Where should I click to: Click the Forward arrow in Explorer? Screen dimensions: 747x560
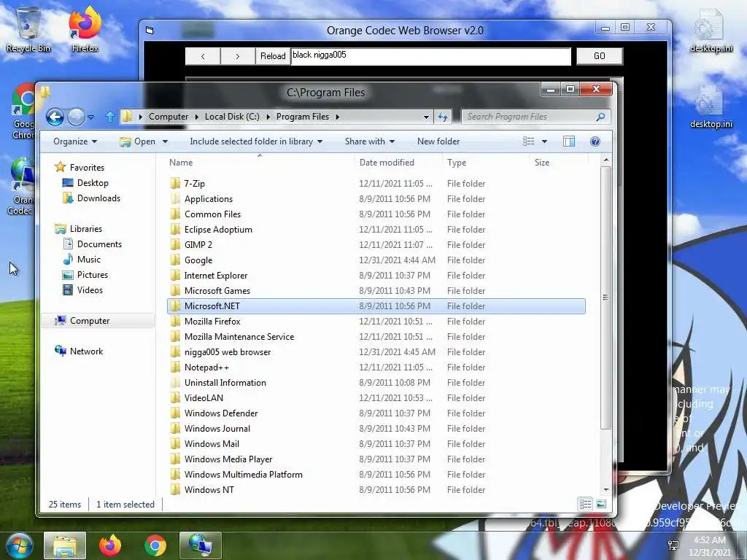point(76,117)
